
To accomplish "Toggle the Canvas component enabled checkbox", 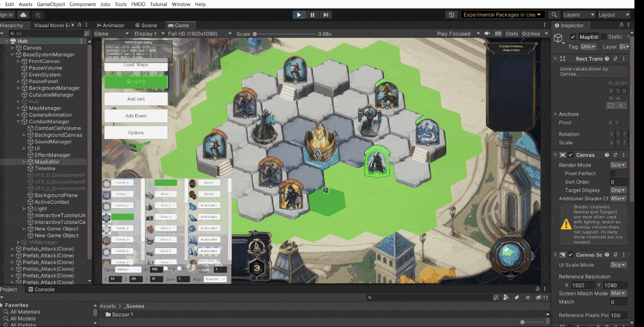I will pos(571,155).
